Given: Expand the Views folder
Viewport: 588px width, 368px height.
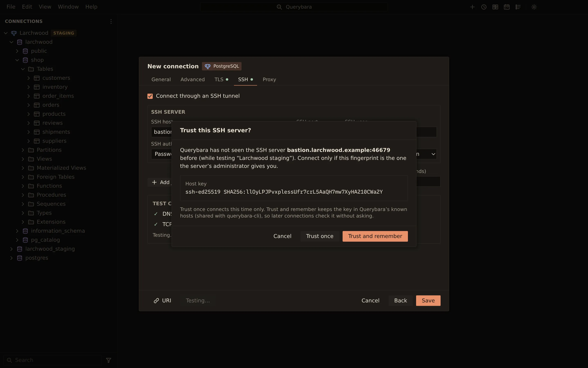Looking at the screenshot, I should (23, 159).
